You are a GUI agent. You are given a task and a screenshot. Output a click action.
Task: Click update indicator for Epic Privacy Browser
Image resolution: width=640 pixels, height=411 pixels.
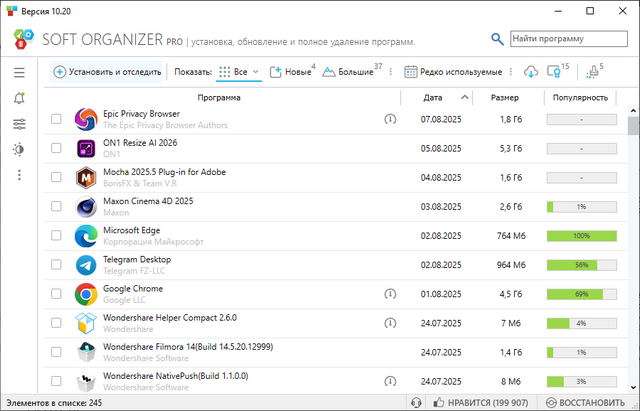390,119
